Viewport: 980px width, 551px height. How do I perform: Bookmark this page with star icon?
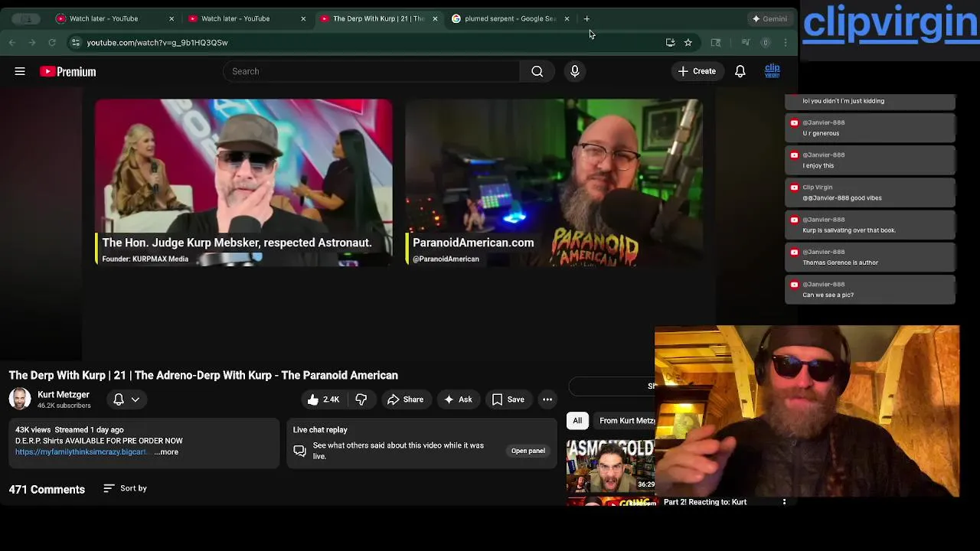[x=688, y=43]
